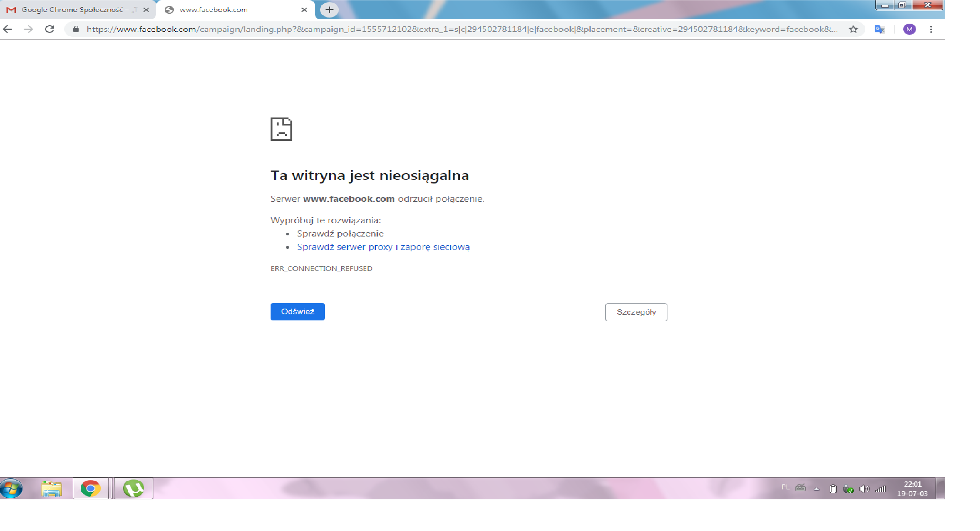Switch to Google Chrome Społeczność tab
Viewport: 980px width, 531px height.
(x=78, y=10)
